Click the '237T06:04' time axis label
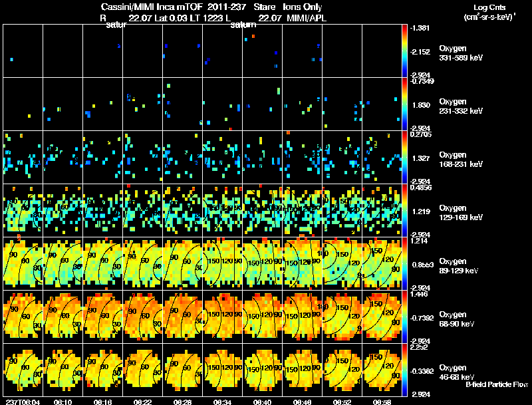 pyautogui.click(x=23, y=402)
